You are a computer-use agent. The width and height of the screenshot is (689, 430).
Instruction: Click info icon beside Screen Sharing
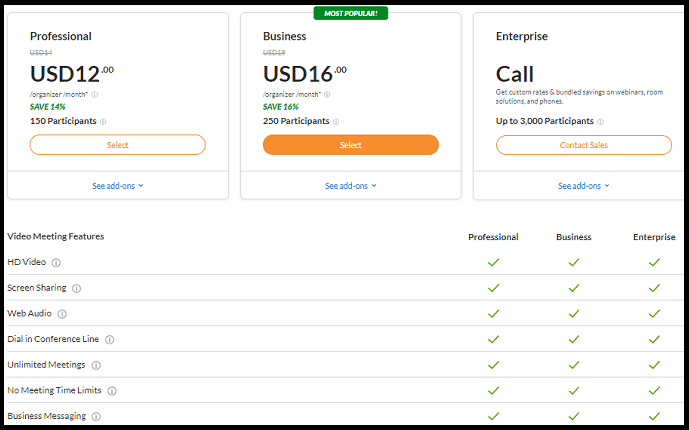(77, 288)
